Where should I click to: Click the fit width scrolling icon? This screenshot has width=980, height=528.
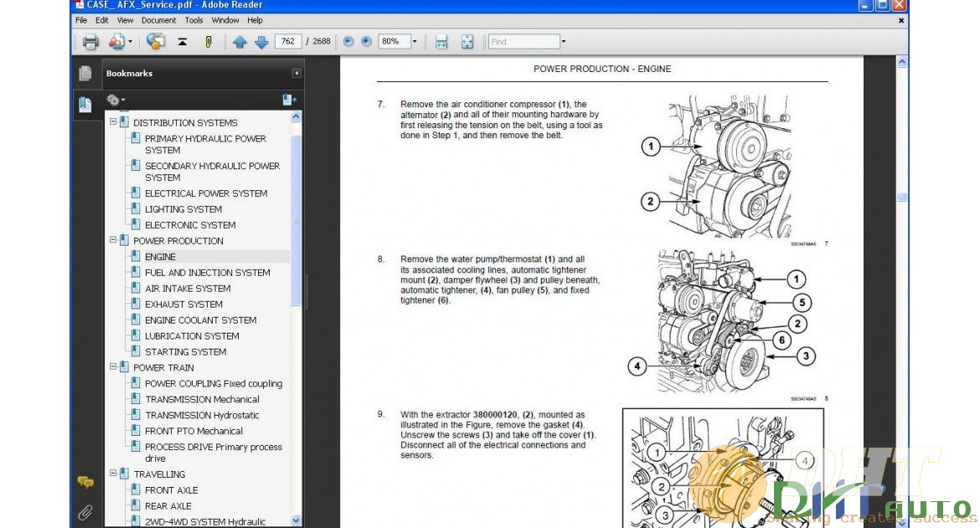tap(441, 42)
